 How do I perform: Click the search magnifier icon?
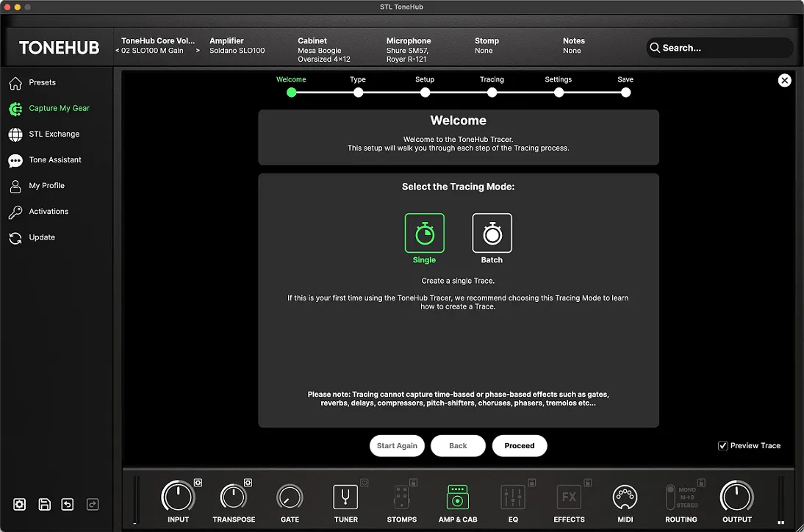point(655,48)
